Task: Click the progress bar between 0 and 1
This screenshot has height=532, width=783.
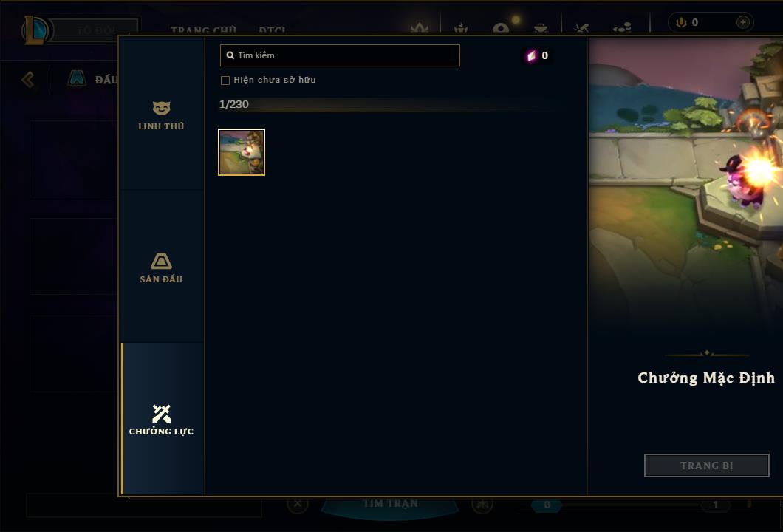Action: point(631,505)
